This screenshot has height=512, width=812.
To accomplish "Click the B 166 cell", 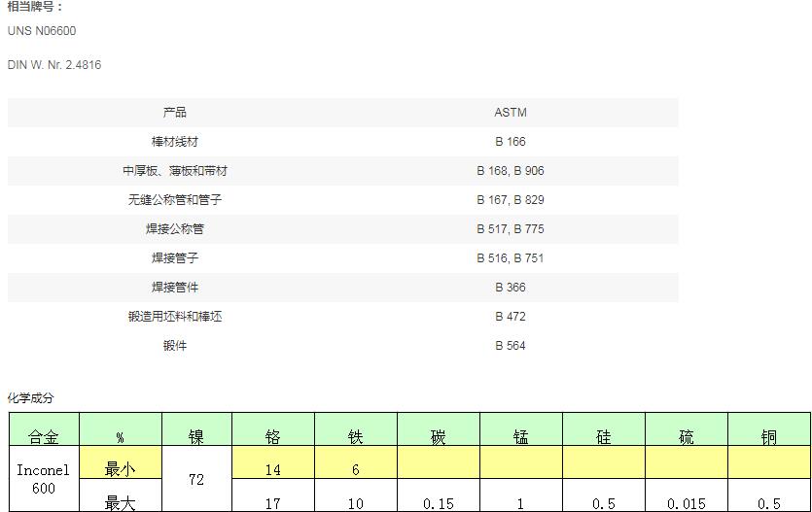I will tap(511, 142).
